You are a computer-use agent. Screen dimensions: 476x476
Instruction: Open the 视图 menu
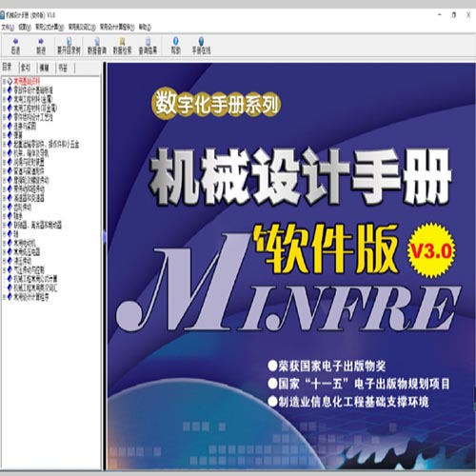[x=25, y=28]
